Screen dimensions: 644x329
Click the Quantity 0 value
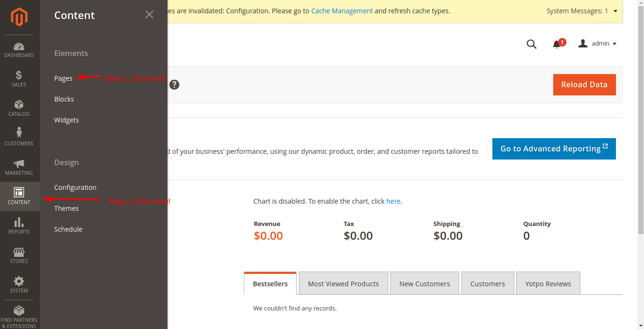526,236
